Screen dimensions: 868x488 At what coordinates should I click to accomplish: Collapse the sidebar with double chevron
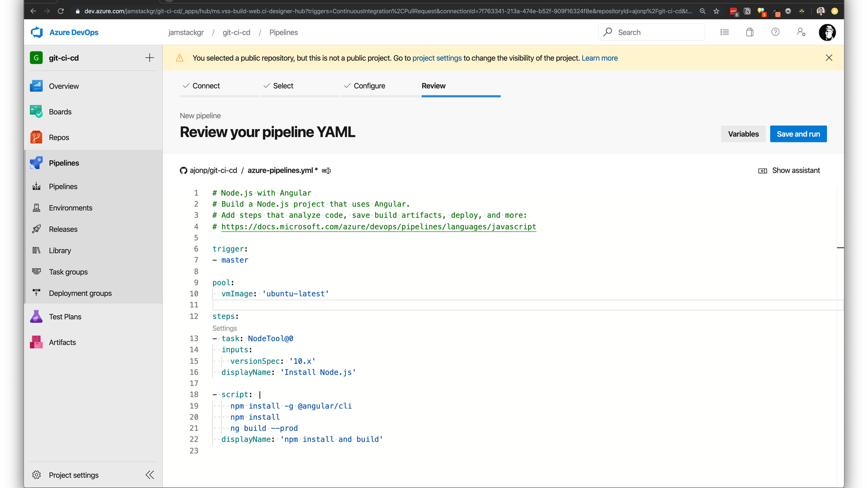click(150, 475)
